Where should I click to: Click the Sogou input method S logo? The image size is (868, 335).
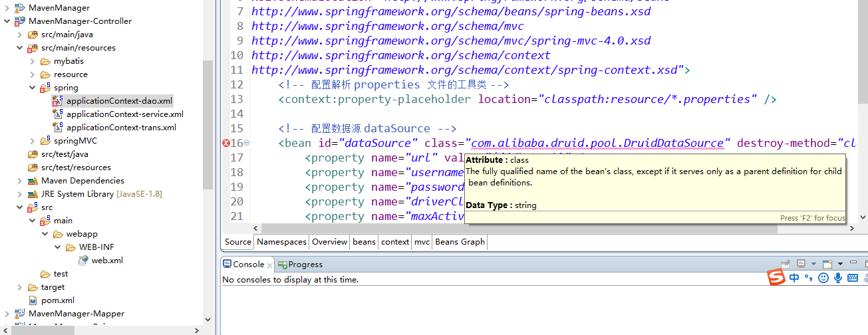(776, 277)
